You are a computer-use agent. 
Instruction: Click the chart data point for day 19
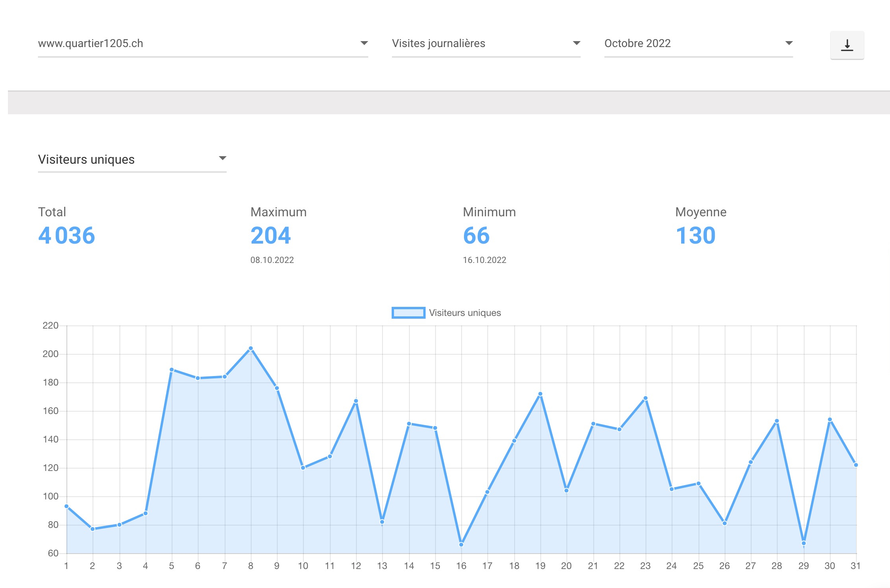point(540,394)
